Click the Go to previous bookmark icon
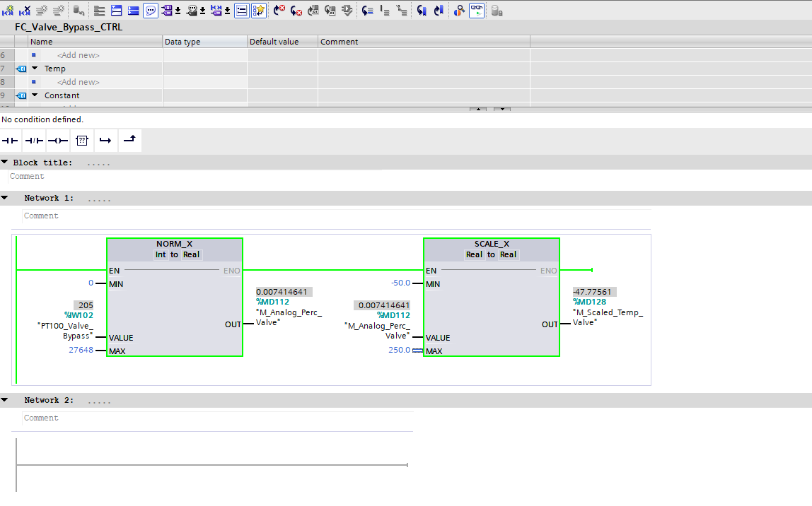Screen dimensions: 812x506 [439, 11]
